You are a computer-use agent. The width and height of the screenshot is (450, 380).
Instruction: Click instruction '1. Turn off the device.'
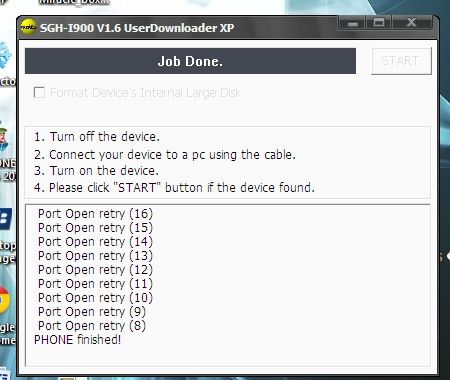97,137
